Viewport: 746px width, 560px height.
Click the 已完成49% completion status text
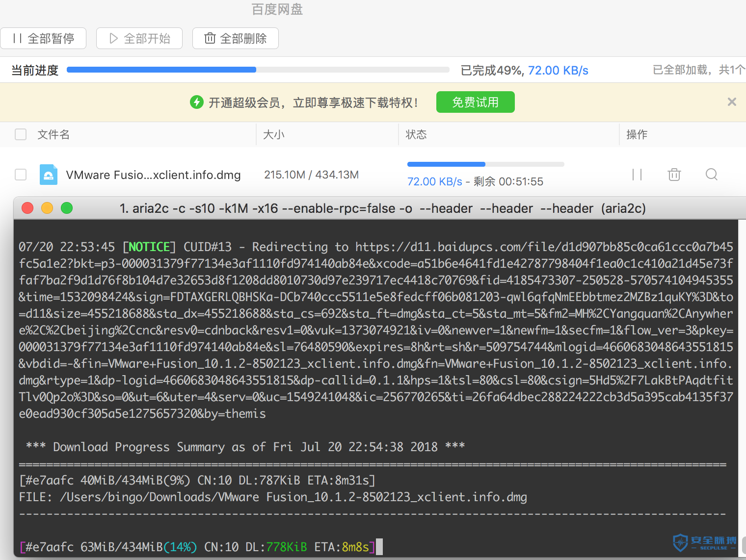click(492, 71)
